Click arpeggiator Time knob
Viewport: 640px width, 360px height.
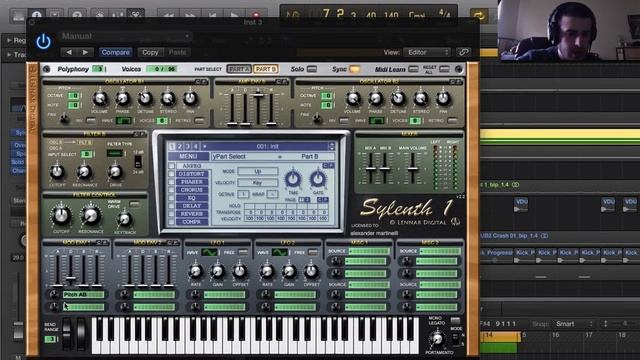pyautogui.click(x=293, y=179)
